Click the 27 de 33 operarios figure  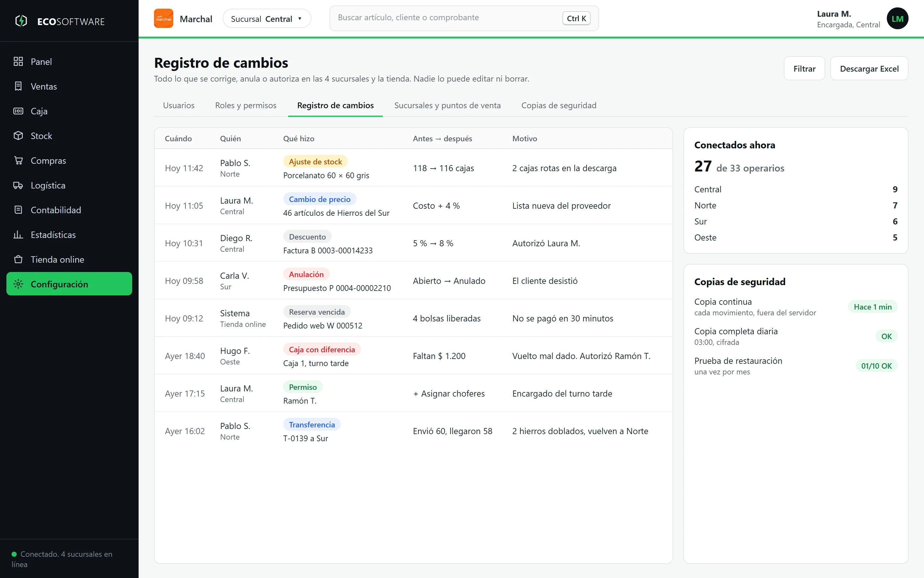[739, 167]
